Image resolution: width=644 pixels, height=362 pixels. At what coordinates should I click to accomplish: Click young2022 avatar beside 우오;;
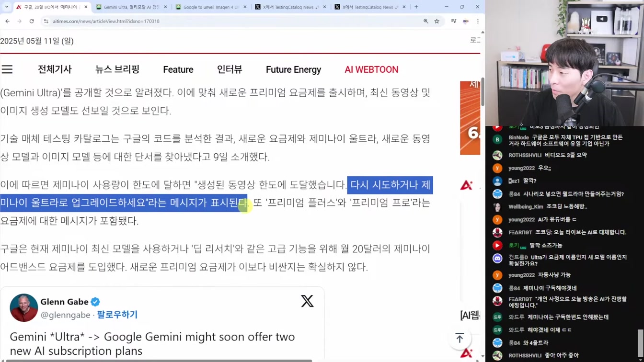coord(497,168)
